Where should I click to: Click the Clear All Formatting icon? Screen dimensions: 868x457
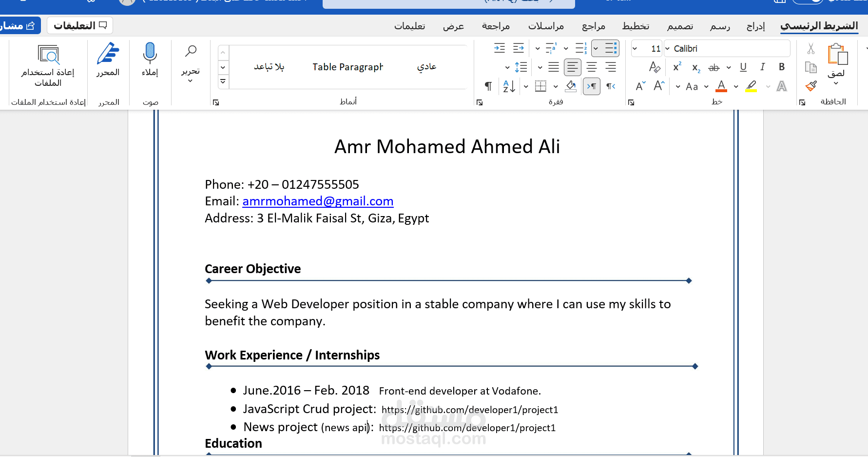tap(655, 67)
